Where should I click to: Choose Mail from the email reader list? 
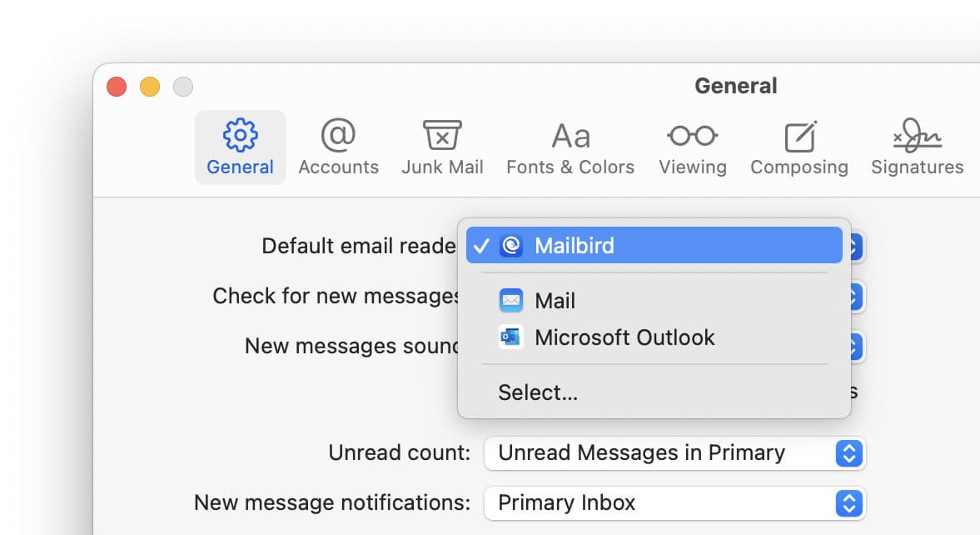click(x=654, y=300)
